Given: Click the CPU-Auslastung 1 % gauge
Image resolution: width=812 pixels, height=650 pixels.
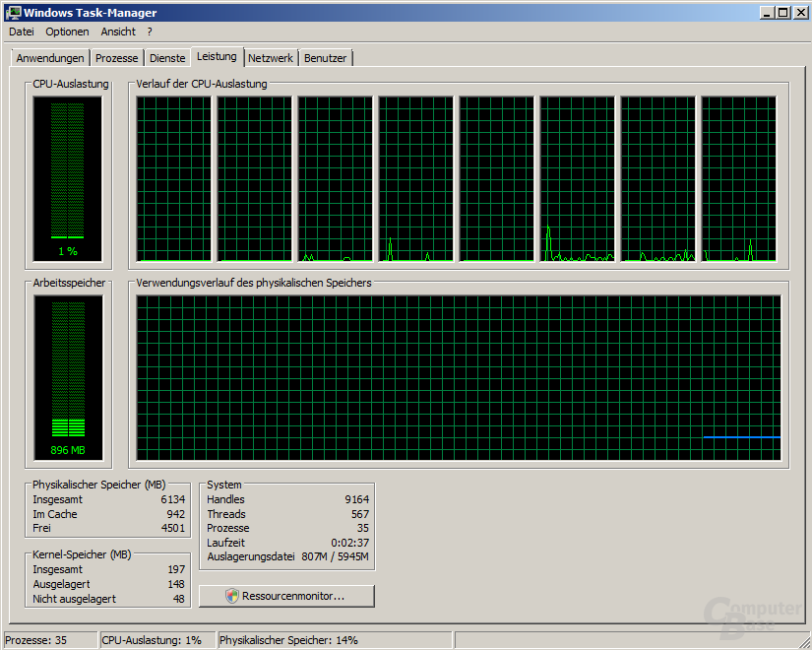Looking at the screenshot, I should (67, 179).
